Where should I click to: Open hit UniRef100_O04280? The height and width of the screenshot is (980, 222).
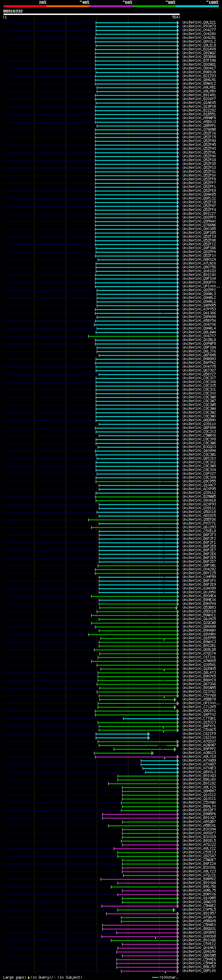pyautogui.click(x=199, y=34)
